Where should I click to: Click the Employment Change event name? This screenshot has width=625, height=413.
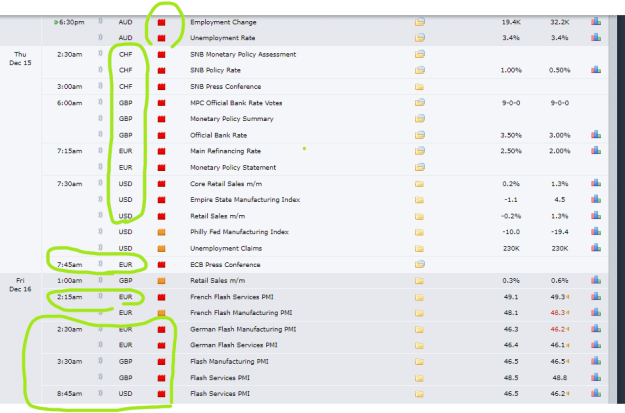click(x=223, y=22)
